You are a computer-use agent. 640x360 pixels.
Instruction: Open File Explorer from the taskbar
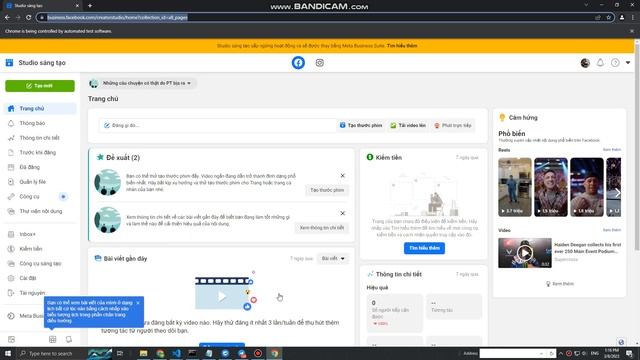[143, 353]
